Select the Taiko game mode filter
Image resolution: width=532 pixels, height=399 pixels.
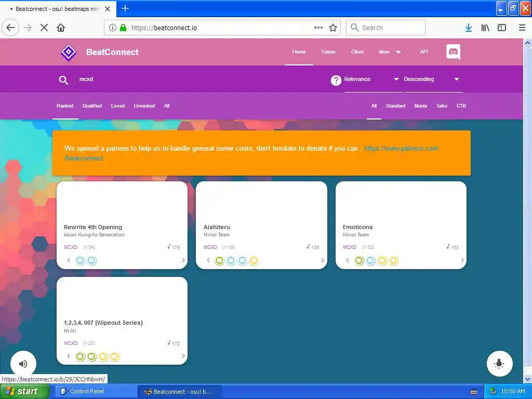pos(442,106)
